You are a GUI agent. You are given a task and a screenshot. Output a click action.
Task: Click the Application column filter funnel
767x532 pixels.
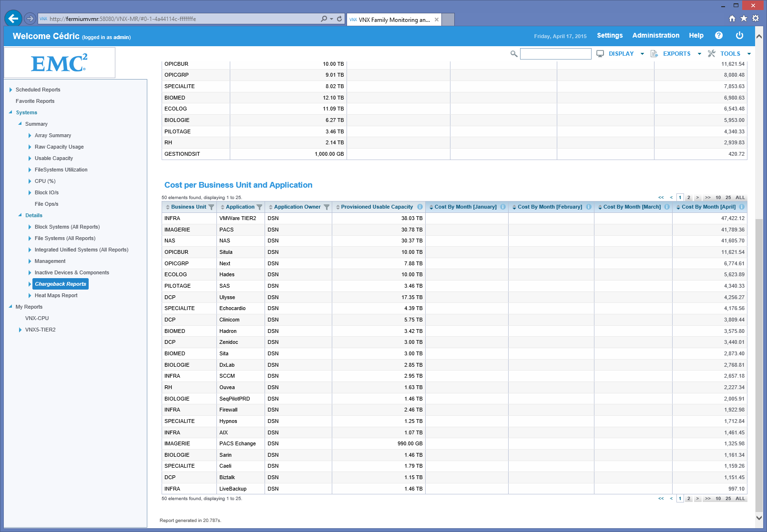259,207
